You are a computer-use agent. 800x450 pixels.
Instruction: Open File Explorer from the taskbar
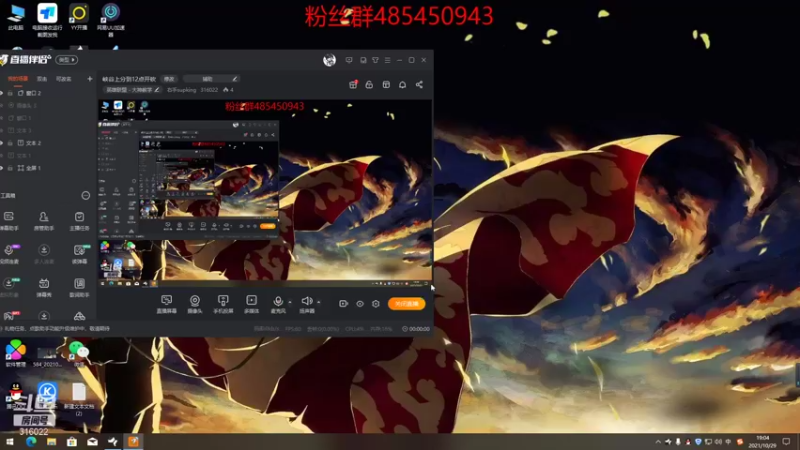pos(51,441)
